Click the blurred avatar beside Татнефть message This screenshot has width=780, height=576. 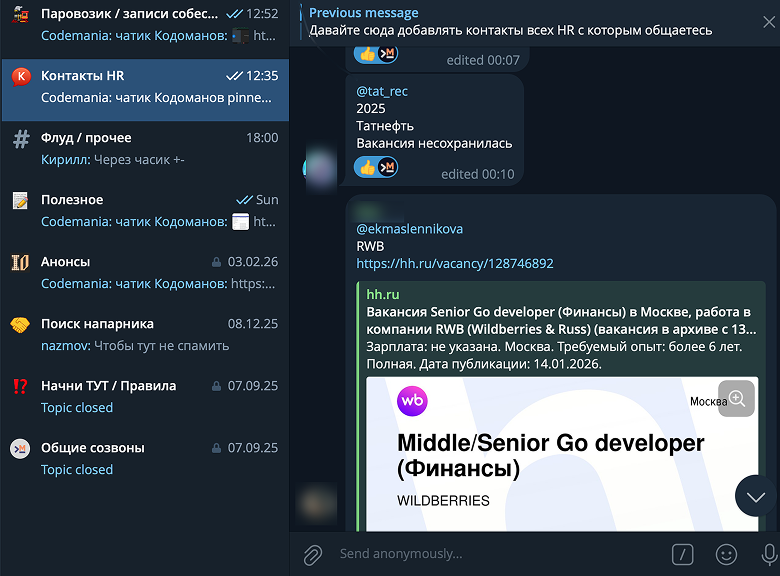320,168
